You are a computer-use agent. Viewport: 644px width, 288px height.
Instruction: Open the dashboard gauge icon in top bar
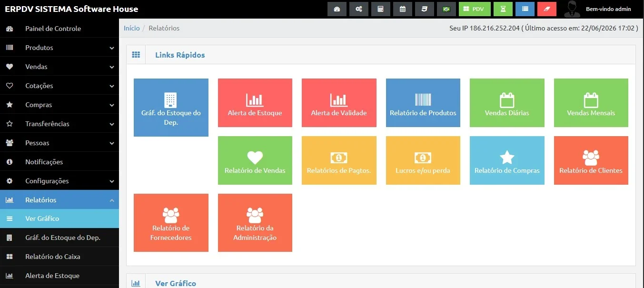click(x=337, y=9)
